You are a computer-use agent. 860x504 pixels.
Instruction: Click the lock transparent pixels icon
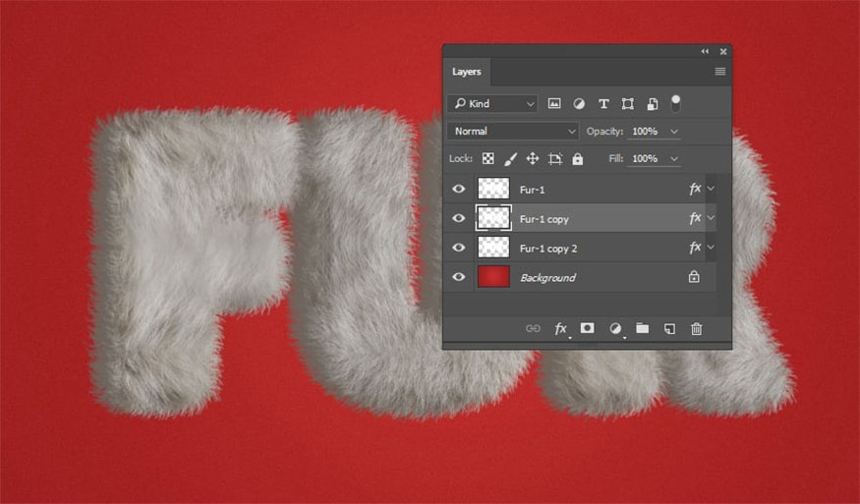point(487,158)
